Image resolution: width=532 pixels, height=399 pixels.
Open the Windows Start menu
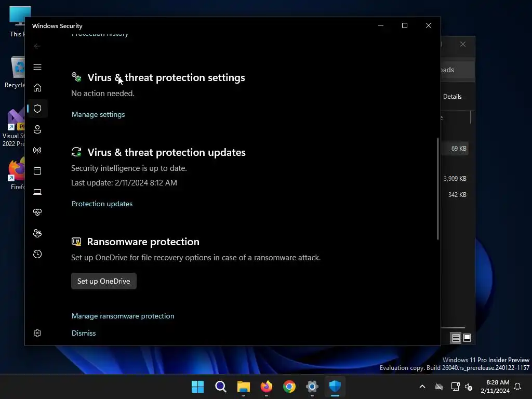[197, 387]
